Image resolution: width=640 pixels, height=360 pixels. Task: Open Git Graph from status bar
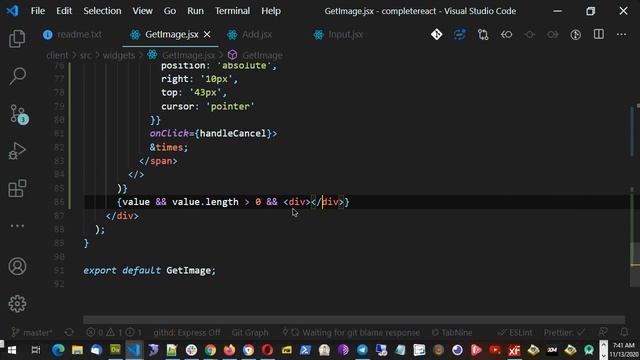(x=250, y=333)
